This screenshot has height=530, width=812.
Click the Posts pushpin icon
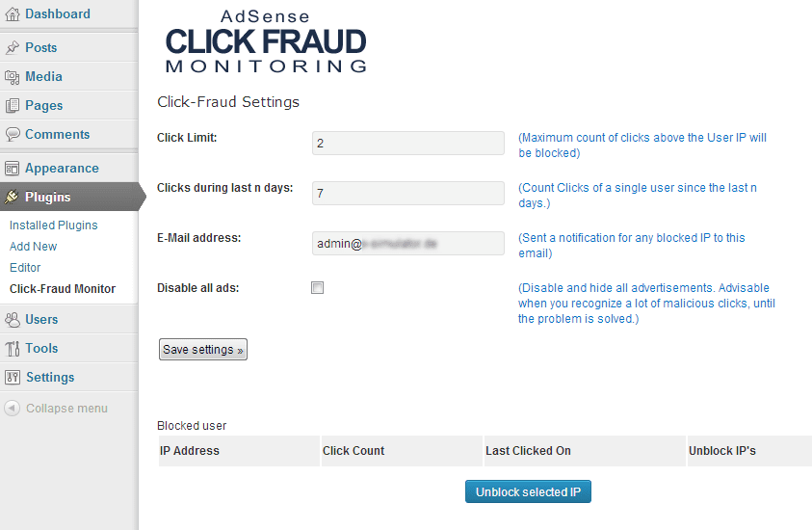pos(13,47)
